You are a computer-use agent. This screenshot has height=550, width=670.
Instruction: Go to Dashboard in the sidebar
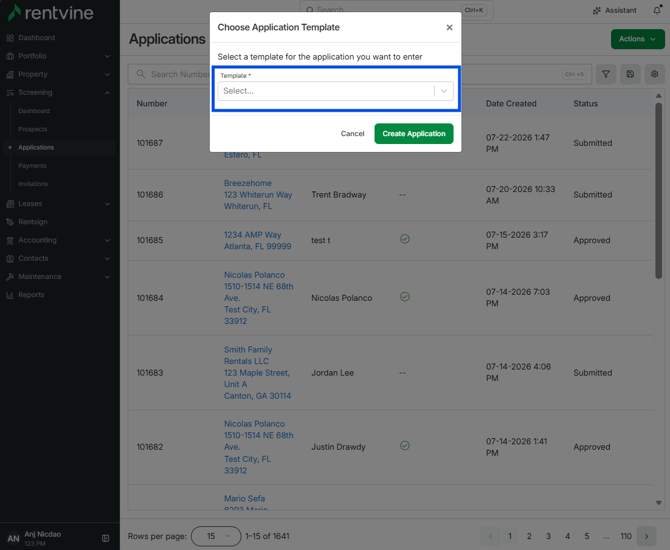36,38
